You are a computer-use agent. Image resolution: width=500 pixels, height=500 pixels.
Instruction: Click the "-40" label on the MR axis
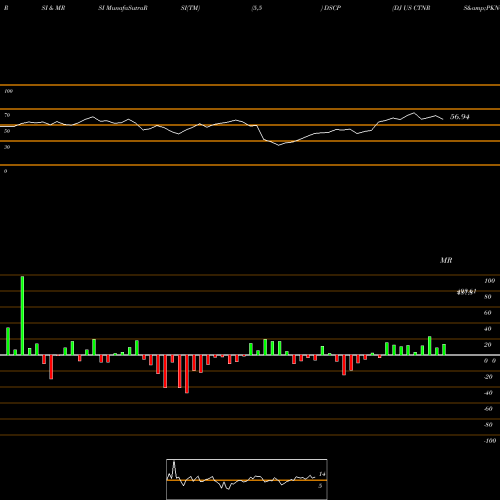tap(488, 393)
